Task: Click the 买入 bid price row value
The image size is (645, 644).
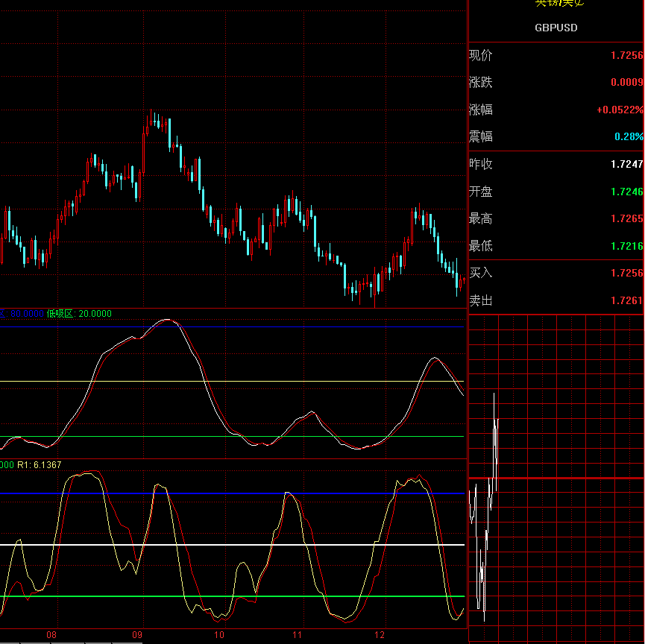Action: (626, 274)
